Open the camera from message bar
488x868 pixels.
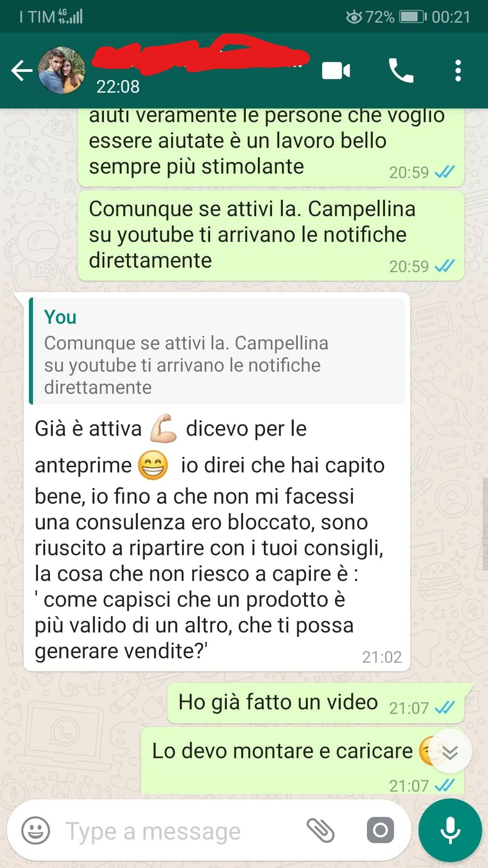380,830
